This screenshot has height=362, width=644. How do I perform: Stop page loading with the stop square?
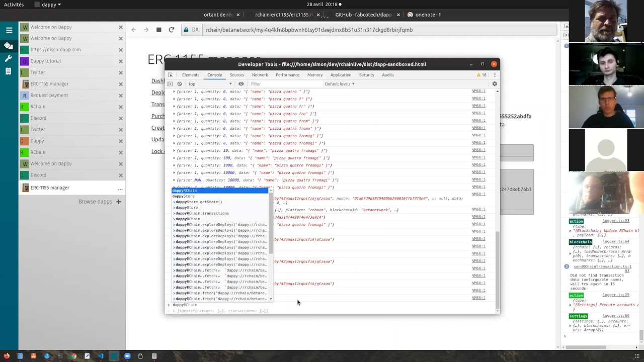159,30
